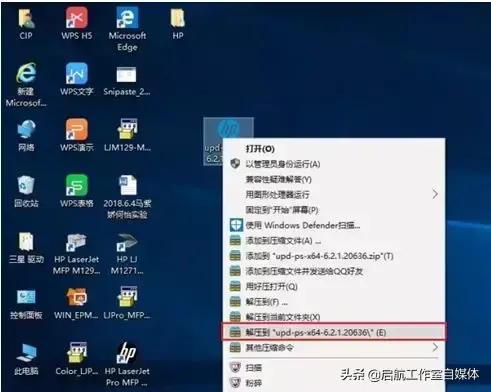491x392 pixels.
Task: Select the LJPro_MFP... installer icon
Action: (x=127, y=303)
